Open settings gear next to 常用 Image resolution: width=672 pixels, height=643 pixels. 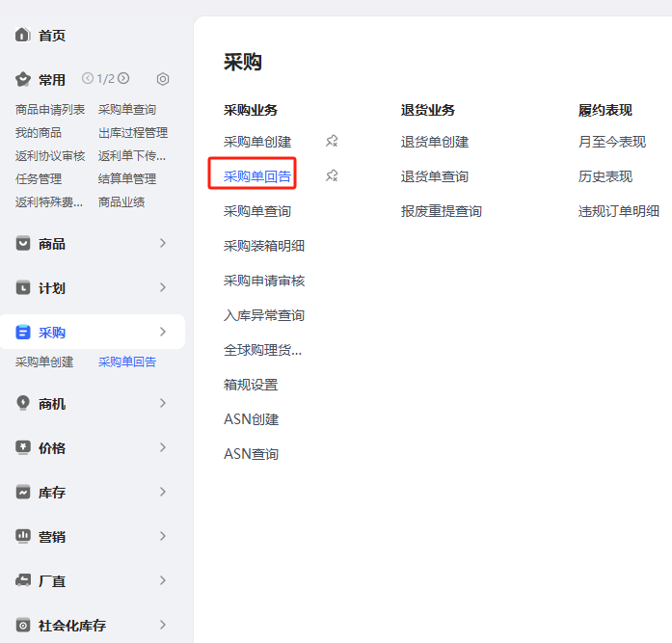[x=163, y=79]
